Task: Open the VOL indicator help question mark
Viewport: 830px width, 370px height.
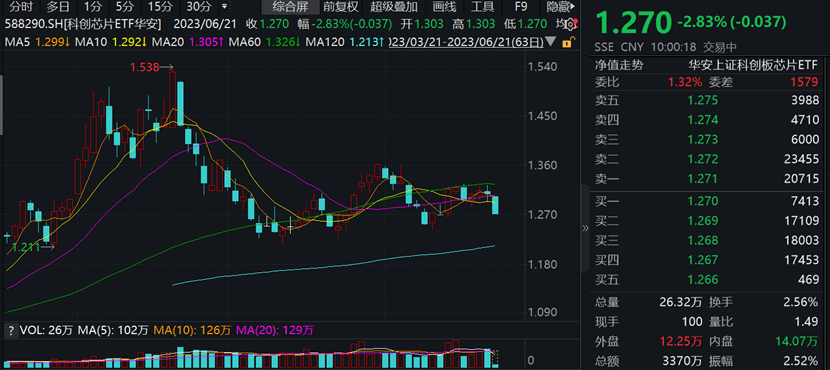Action: 9,331
